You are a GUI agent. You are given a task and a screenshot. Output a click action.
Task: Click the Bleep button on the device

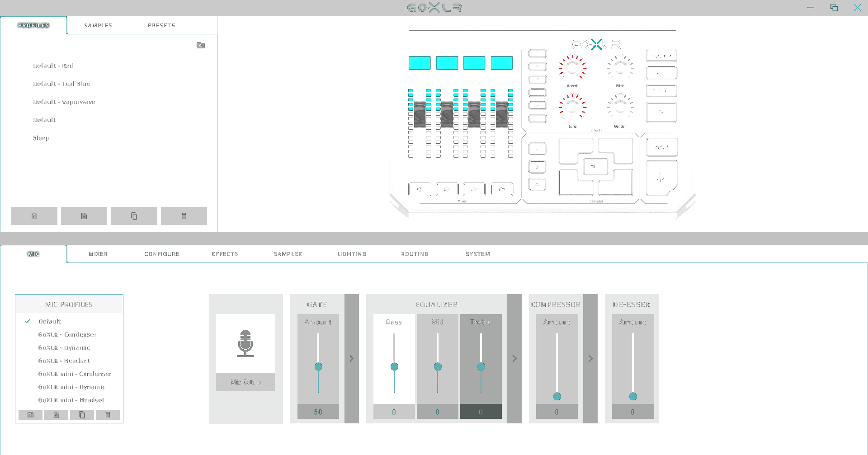661,147
